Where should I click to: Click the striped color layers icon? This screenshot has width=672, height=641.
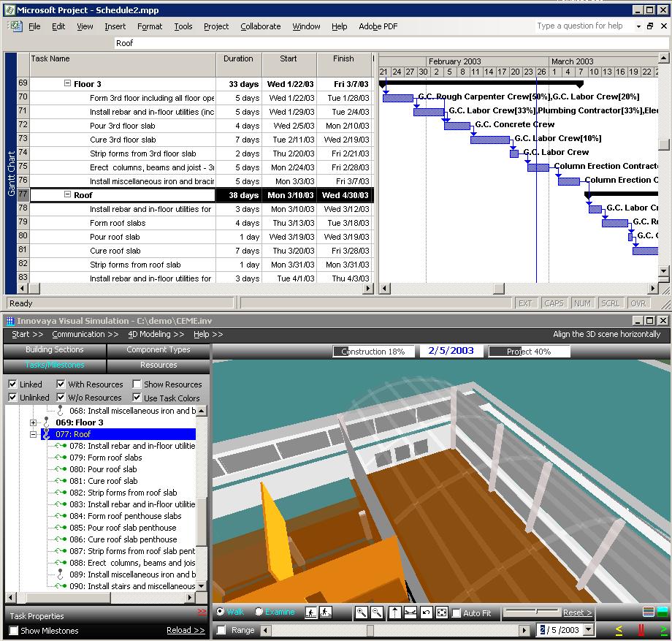[649, 612]
